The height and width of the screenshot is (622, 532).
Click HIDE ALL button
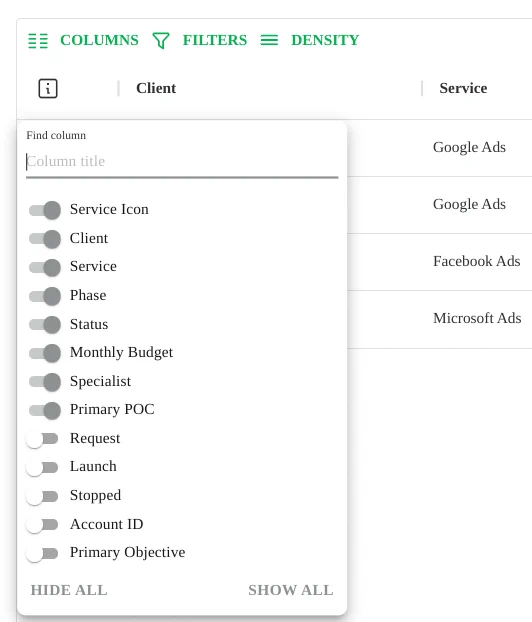pos(69,590)
